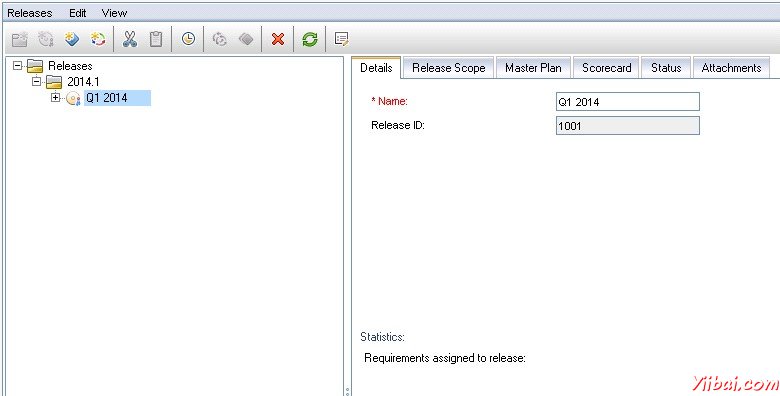Click the Name input field
780x396 pixels.
[x=628, y=101]
